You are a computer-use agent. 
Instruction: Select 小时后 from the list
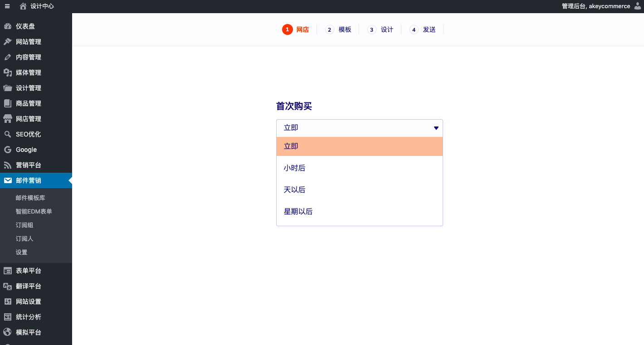pyautogui.click(x=359, y=168)
